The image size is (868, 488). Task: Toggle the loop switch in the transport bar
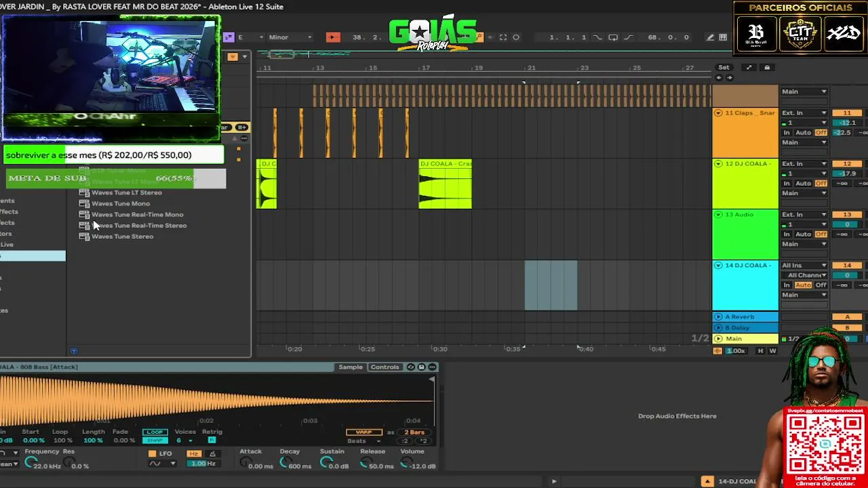coord(613,37)
